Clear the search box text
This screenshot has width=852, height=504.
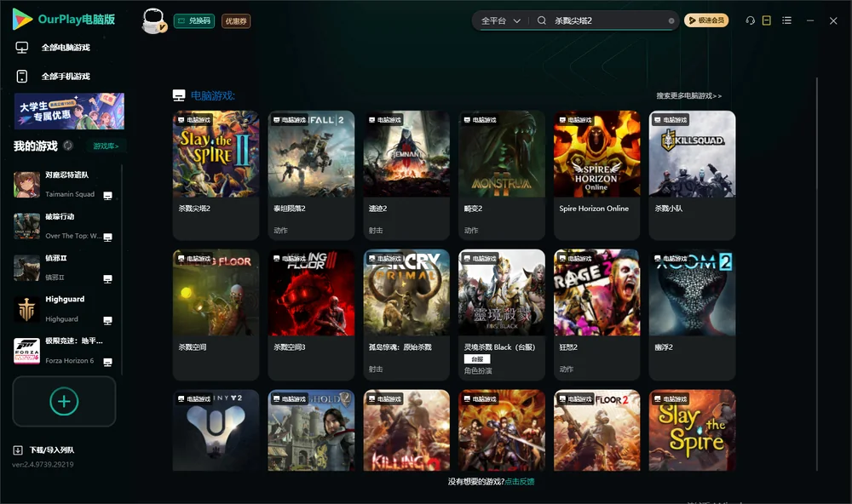(671, 20)
